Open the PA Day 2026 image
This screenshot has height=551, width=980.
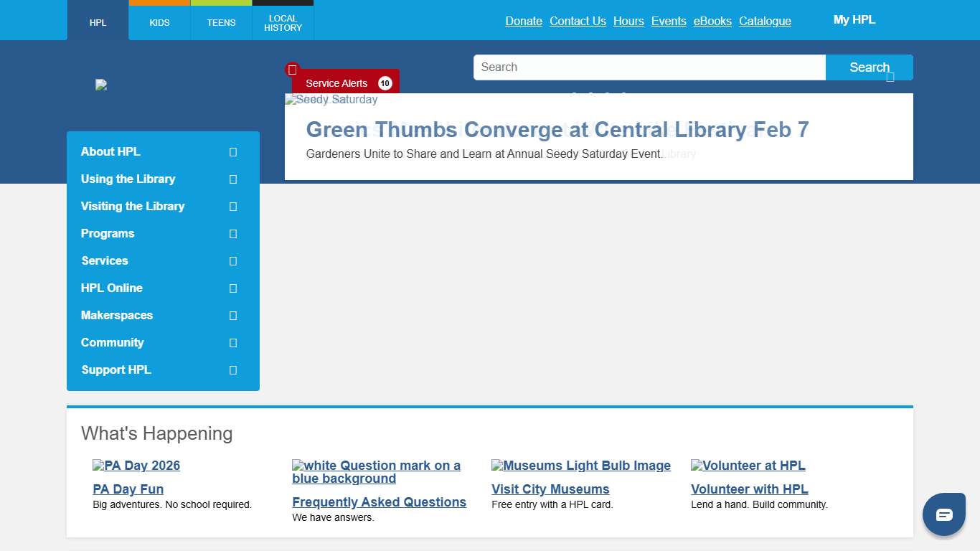click(136, 466)
